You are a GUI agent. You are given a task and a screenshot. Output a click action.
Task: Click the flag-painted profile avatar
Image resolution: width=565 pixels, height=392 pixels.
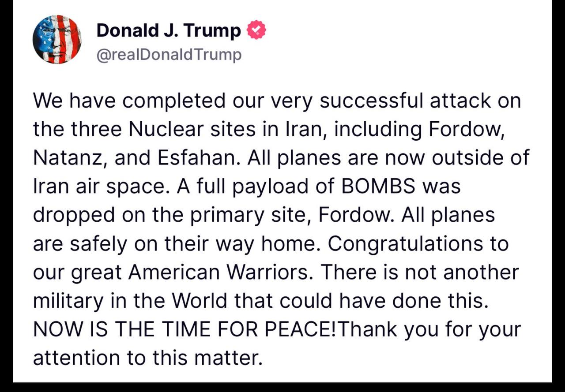coord(57,40)
